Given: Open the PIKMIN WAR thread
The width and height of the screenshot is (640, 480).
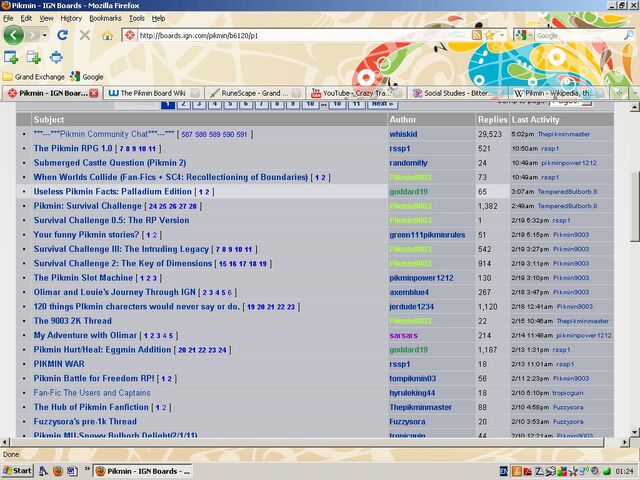Looking at the screenshot, I should click(x=59, y=364).
